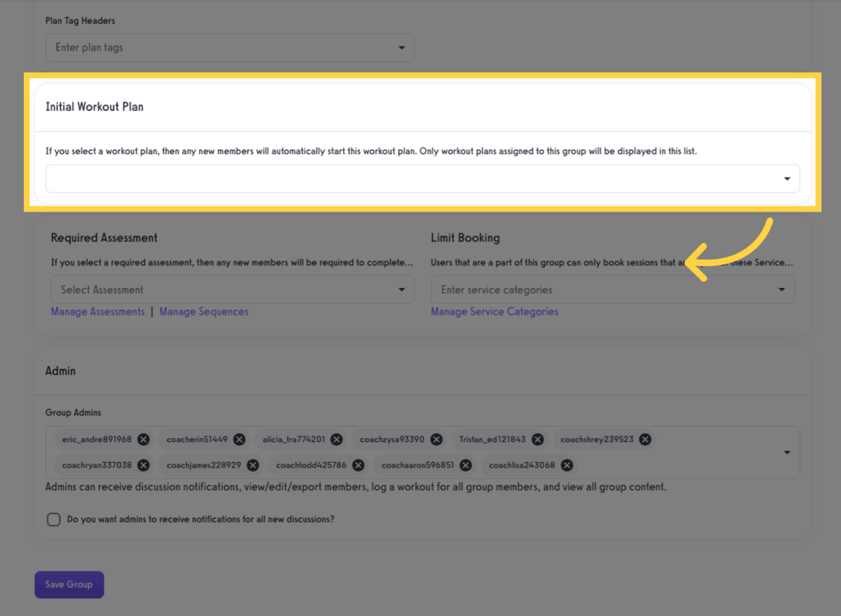This screenshot has height=616, width=841.
Task: Remove coachaaron596851 from the admin list
Action: click(x=465, y=464)
